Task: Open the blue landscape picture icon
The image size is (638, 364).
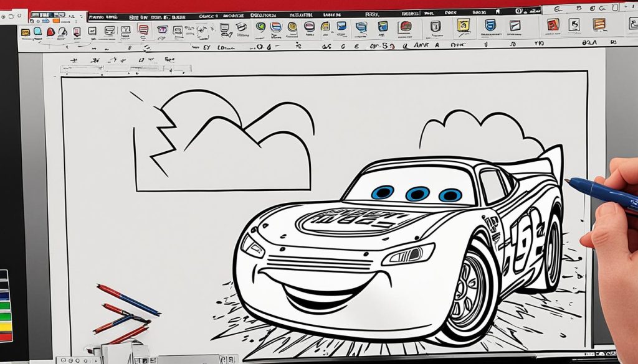Action: click(341, 26)
